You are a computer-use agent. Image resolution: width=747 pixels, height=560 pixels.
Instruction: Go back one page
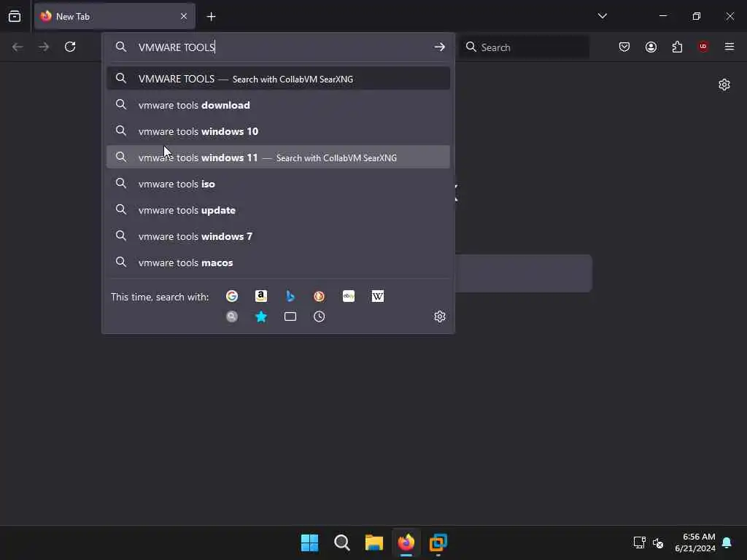pyautogui.click(x=18, y=47)
